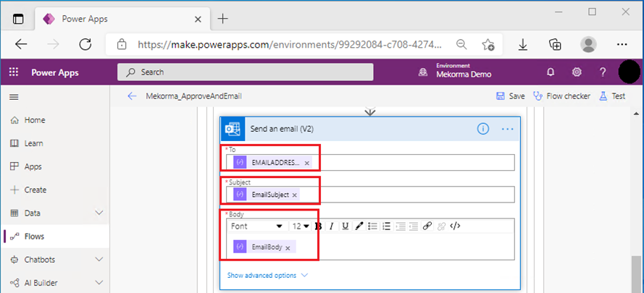This screenshot has height=293, width=644.
Task: Remove the EMAILADDRES token from To field
Action: pyautogui.click(x=307, y=163)
